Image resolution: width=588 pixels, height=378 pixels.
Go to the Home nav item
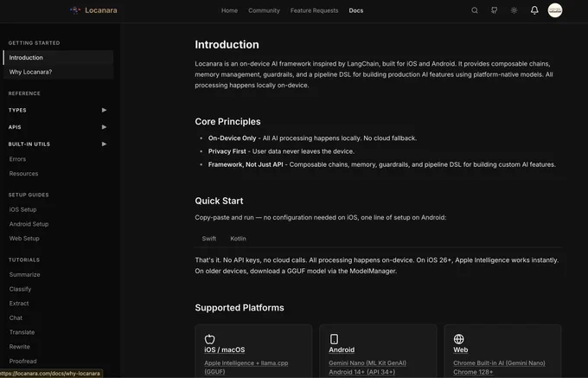click(229, 10)
